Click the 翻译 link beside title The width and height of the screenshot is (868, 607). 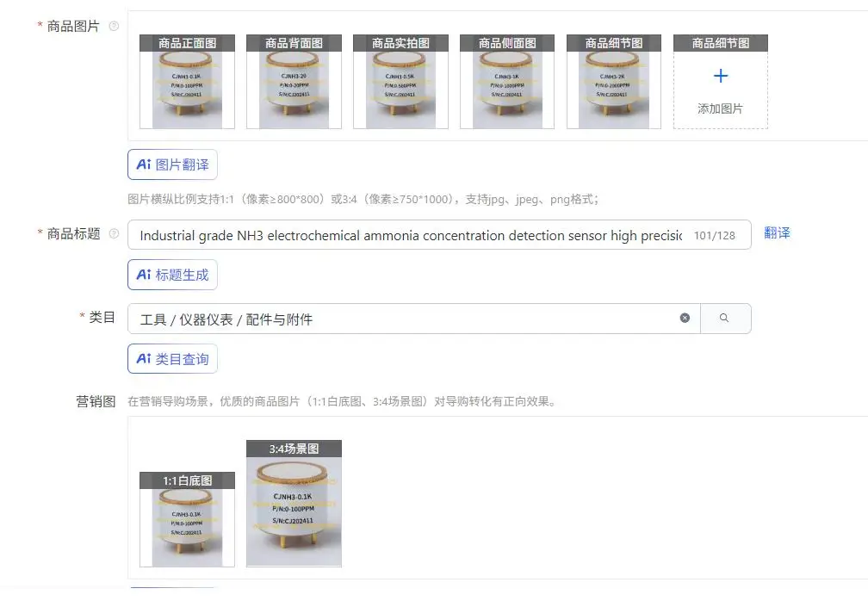point(777,233)
